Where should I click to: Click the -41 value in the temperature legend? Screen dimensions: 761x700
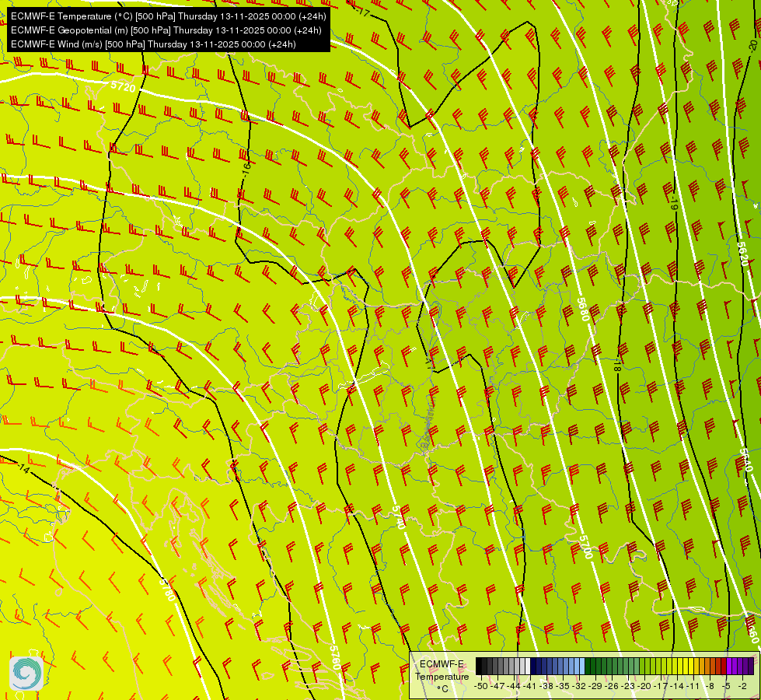(x=529, y=686)
